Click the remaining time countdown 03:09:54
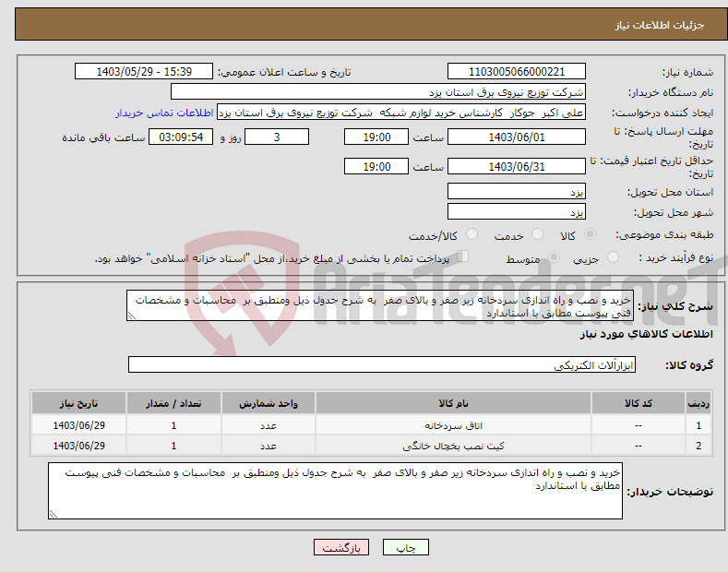The image size is (728, 572). 181,137
